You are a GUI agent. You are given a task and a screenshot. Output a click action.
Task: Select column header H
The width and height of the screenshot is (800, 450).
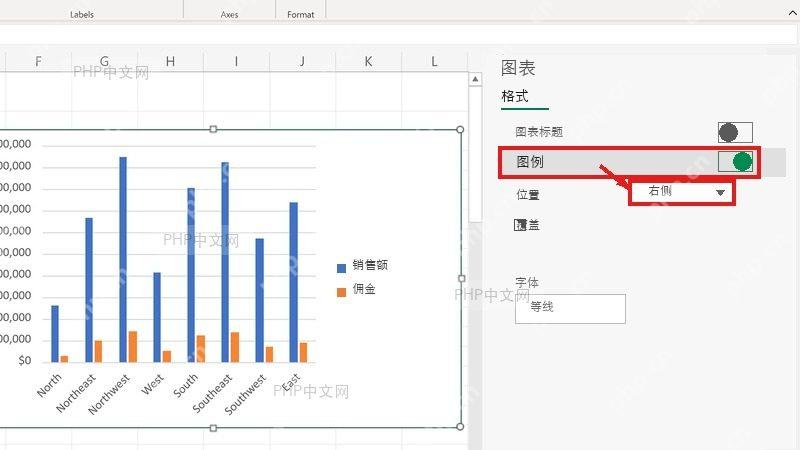pos(170,62)
